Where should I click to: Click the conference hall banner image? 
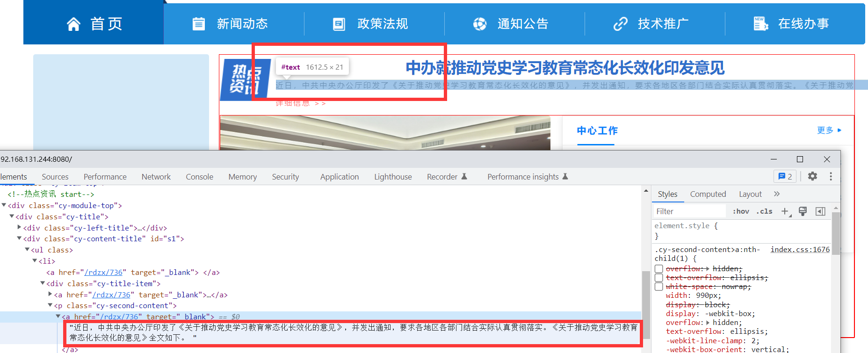[x=385, y=133]
